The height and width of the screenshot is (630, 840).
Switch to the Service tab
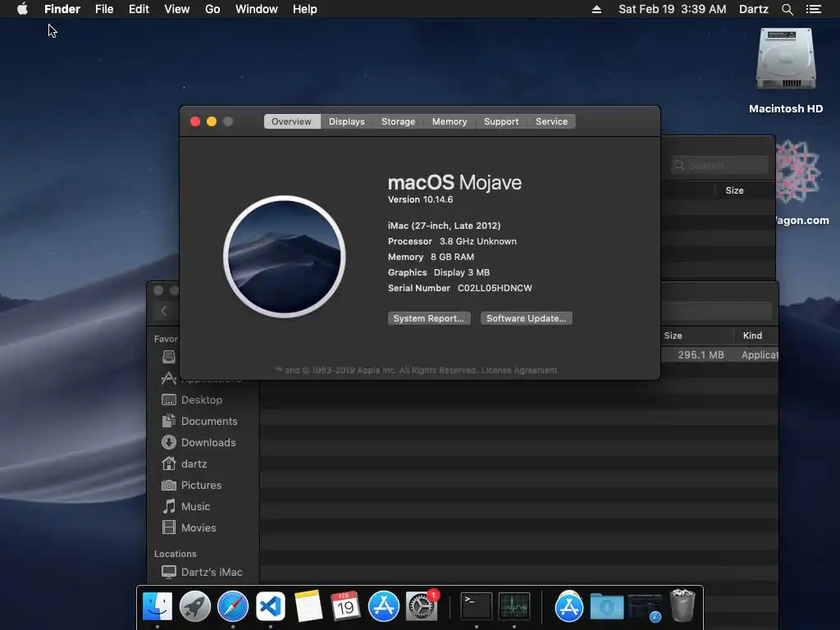pyautogui.click(x=551, y=121)
